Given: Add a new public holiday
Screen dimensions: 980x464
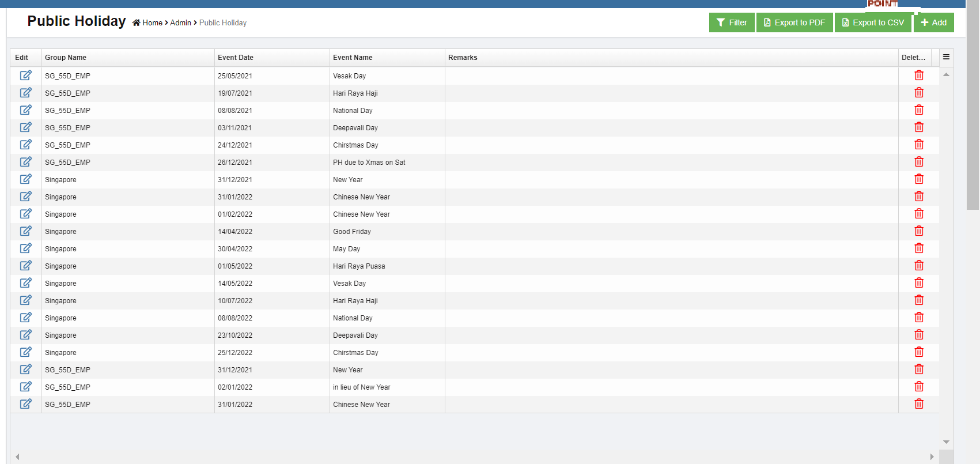Looking at the screenshot, I should [x=933, y=22].
